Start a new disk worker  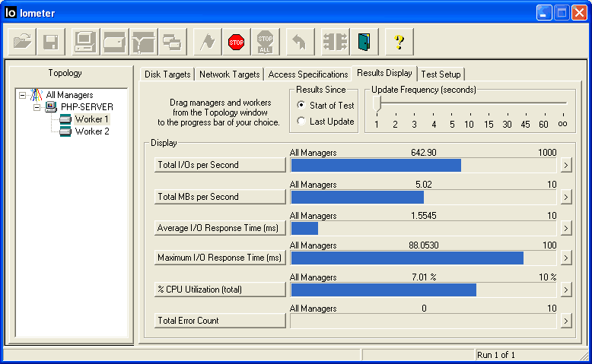114,42
